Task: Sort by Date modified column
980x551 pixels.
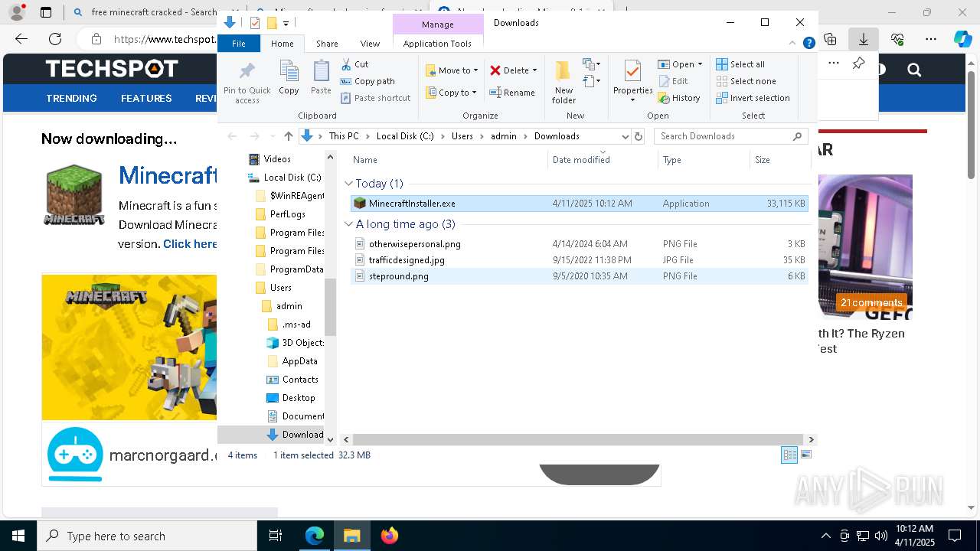Action: click(x=603, y=160)
